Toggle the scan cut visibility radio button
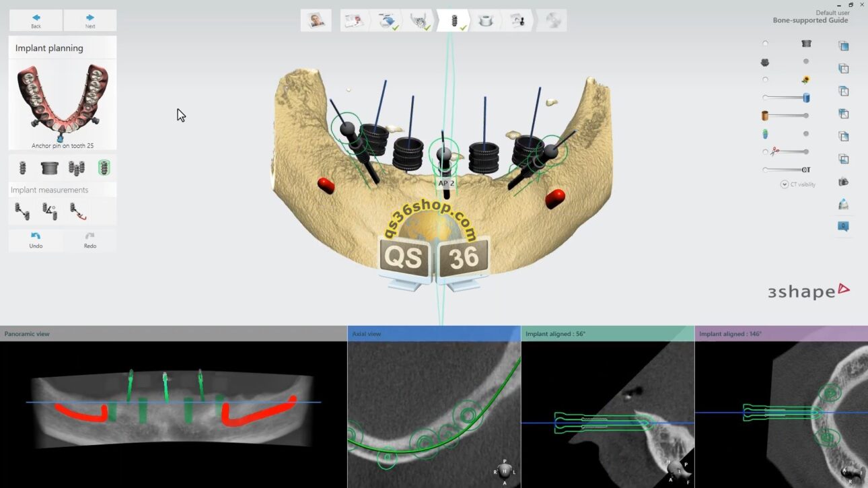Screen dimensions: 868x488 pos(765,152)
